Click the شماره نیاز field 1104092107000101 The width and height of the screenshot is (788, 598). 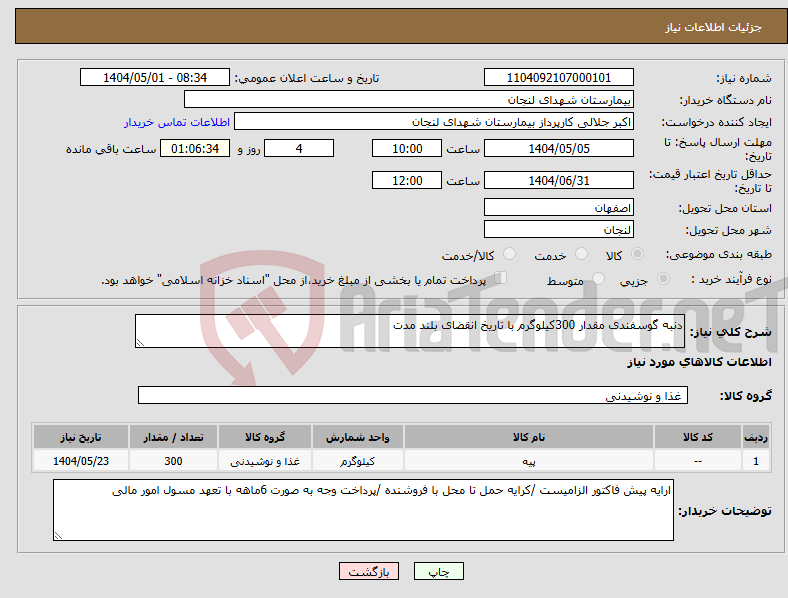[558, 77]
